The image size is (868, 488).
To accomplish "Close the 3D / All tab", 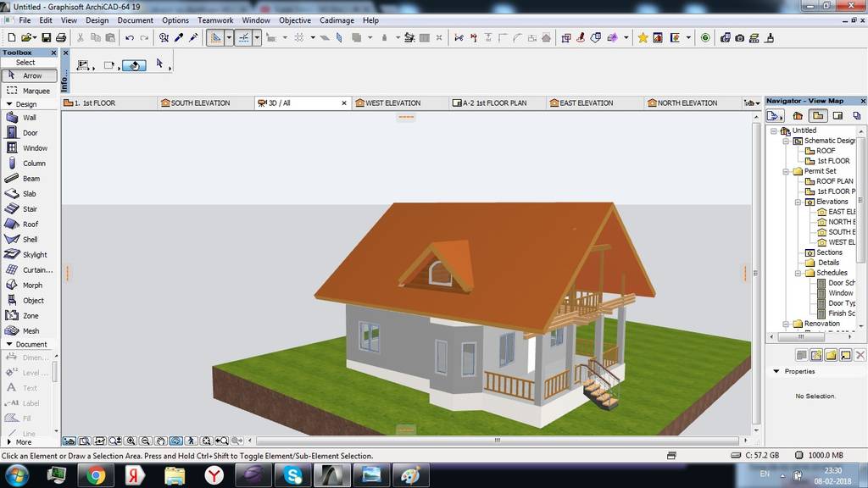I will pyautogui.click(x=343, y=103).
